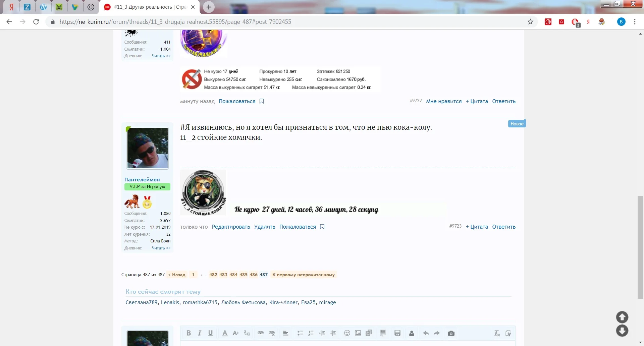Save a draft with the floppy disk icon
Image resolution: width=644 pixels, height=346 pixels.
(x=397, y=333)
